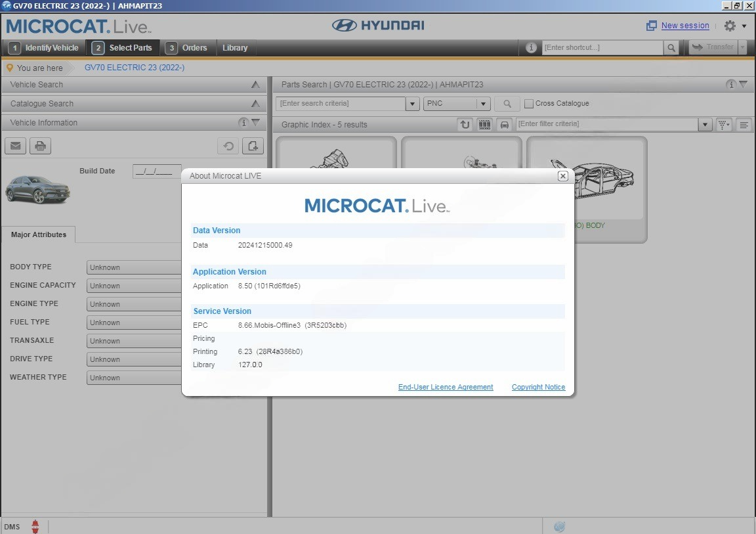Open the filter options funnel icon
Viewport: 756px width, 534px height.
(724, 124)
